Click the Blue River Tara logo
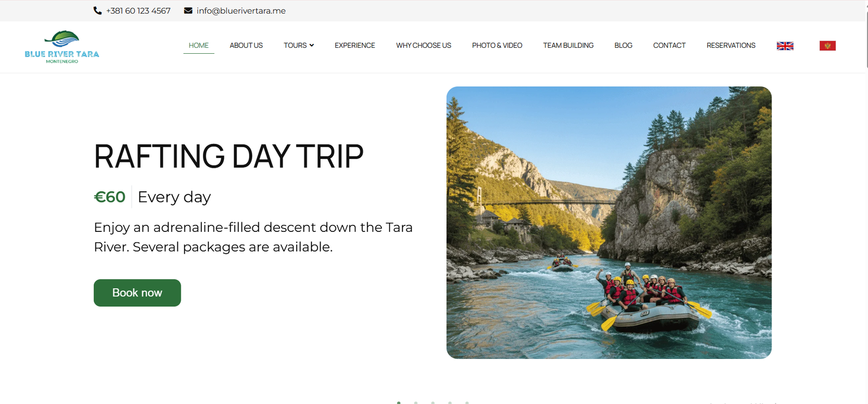Viewport: 868px width, 404px height. 62,47
